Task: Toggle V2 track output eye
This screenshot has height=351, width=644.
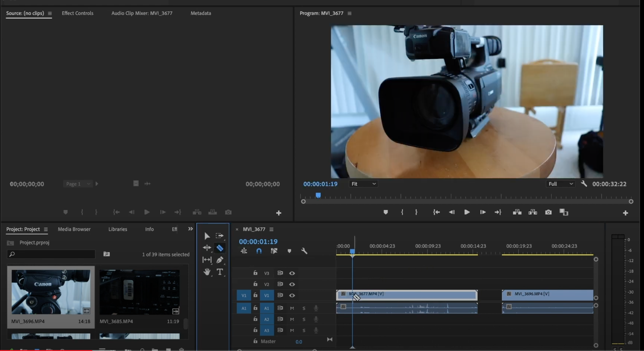Action: tap(292, 284)
